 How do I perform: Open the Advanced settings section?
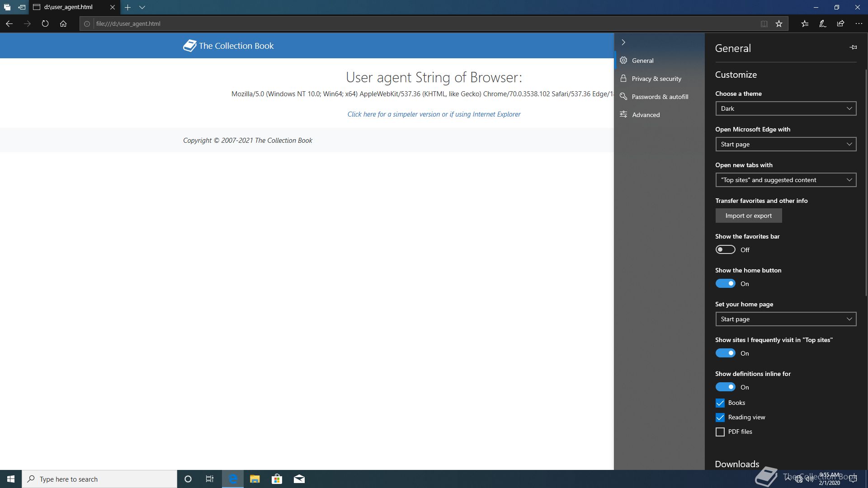coord(646,115)
